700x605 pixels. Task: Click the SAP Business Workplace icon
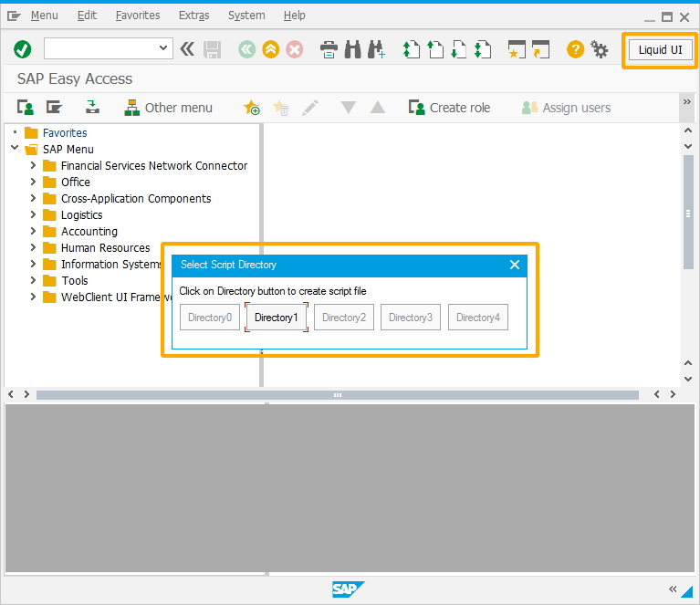(92, 107)
